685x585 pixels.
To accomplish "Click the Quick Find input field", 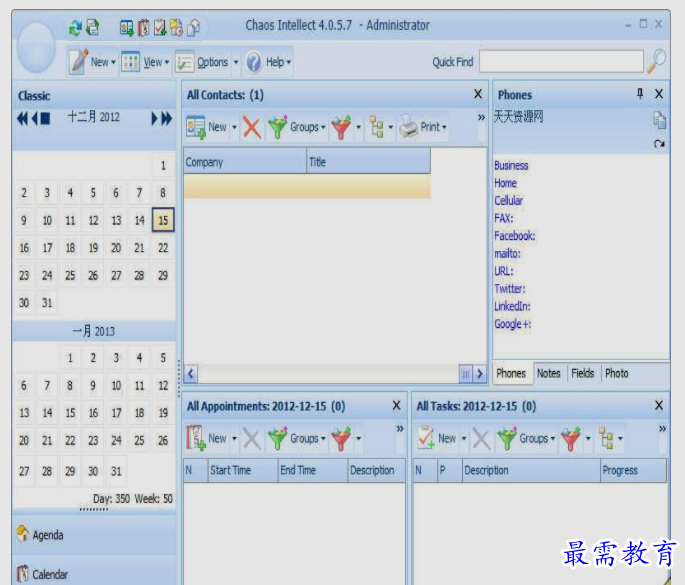I will point(561,62).
